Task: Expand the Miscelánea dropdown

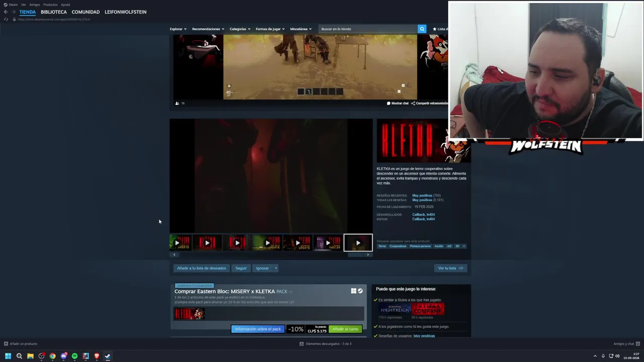Action: (x=301, y=29)
